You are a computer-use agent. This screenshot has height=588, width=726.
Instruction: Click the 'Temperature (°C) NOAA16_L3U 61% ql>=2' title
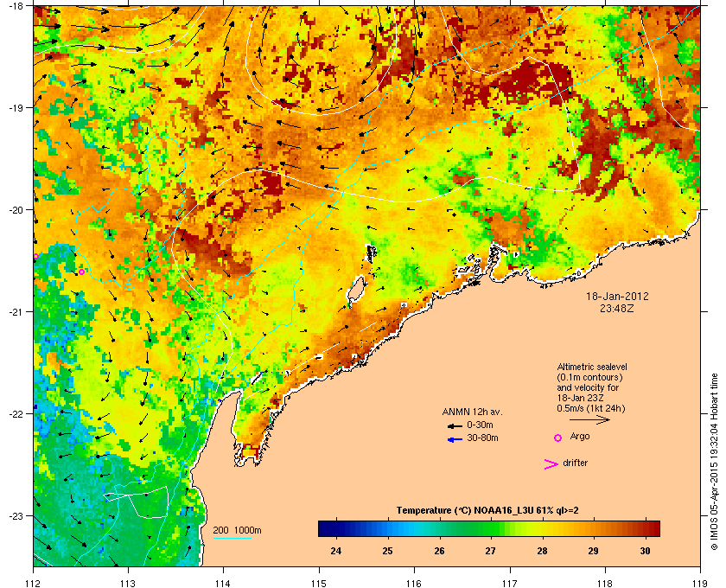[487, 511]
